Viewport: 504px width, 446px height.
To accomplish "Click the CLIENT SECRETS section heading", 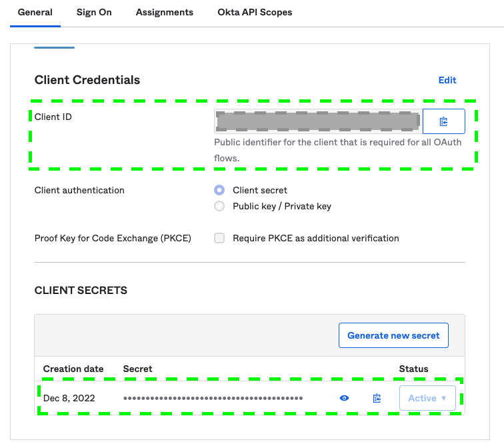I will coord(81,291).
